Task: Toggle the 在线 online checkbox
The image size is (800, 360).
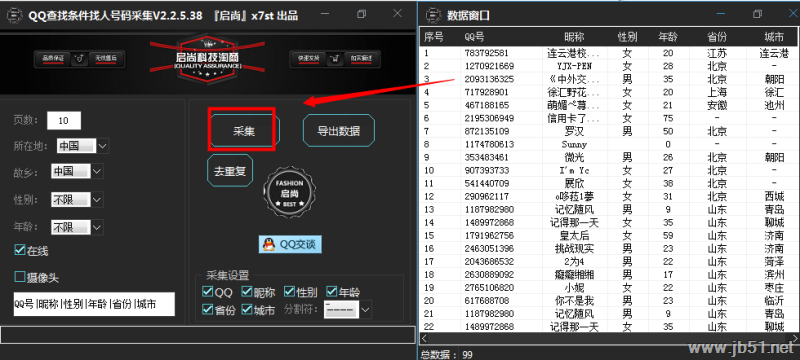Action: [x=20, y=250]
